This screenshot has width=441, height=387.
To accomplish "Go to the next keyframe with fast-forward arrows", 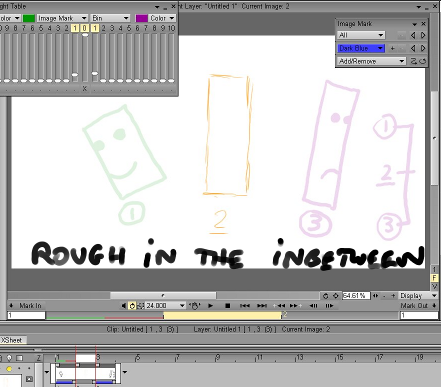I will 295,305.
